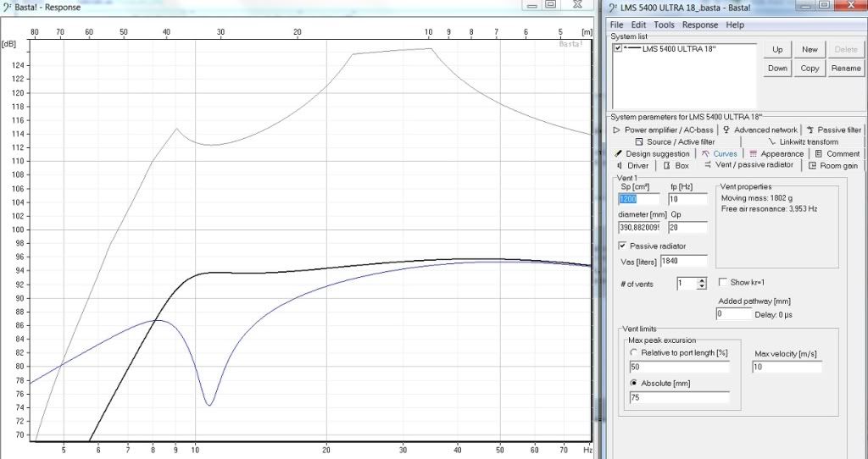This screenshot has height=459, width=868.
Task: Click the diameter [mm] input field
Action: point(639,227)
